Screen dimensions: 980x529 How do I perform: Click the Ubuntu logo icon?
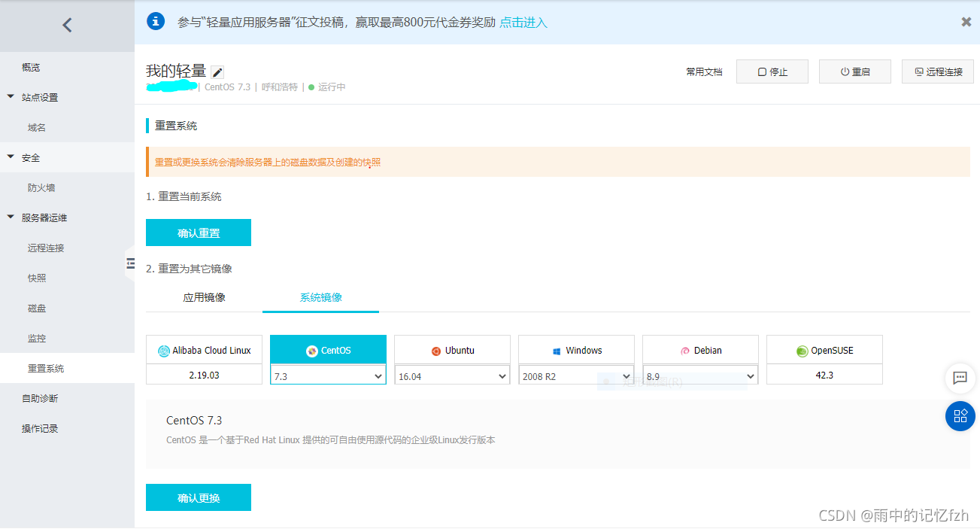(x=435, y=351)
